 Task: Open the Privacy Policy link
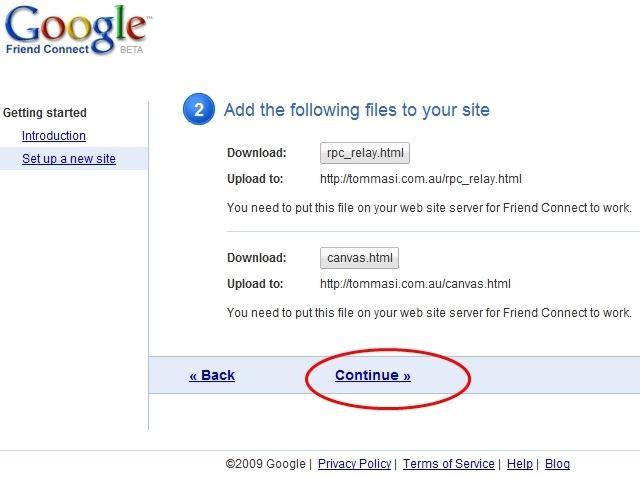coord(354,464)
